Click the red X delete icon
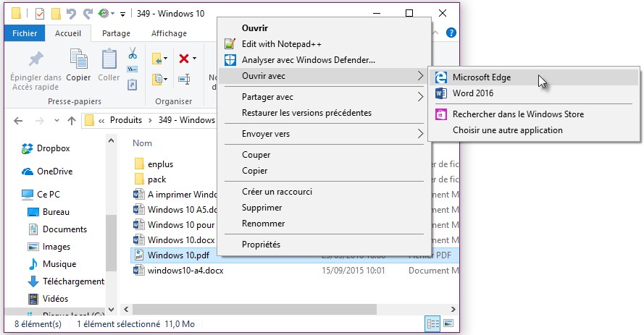644x335 pixels. 183,59
